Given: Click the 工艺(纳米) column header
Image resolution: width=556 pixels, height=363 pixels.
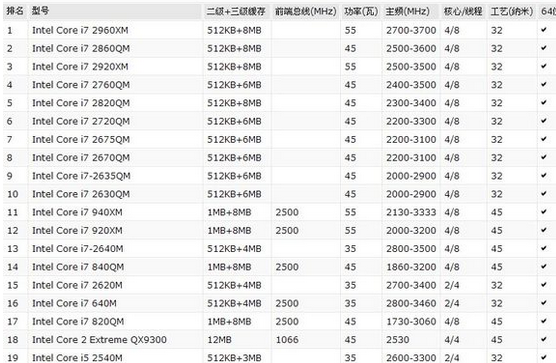Looking at the screenshot, I should pos(512,11).
